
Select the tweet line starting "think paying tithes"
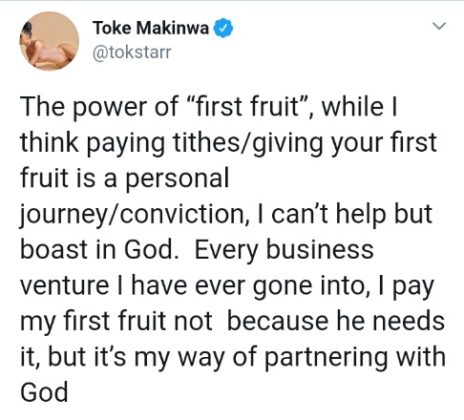click(x=229, y=143)
